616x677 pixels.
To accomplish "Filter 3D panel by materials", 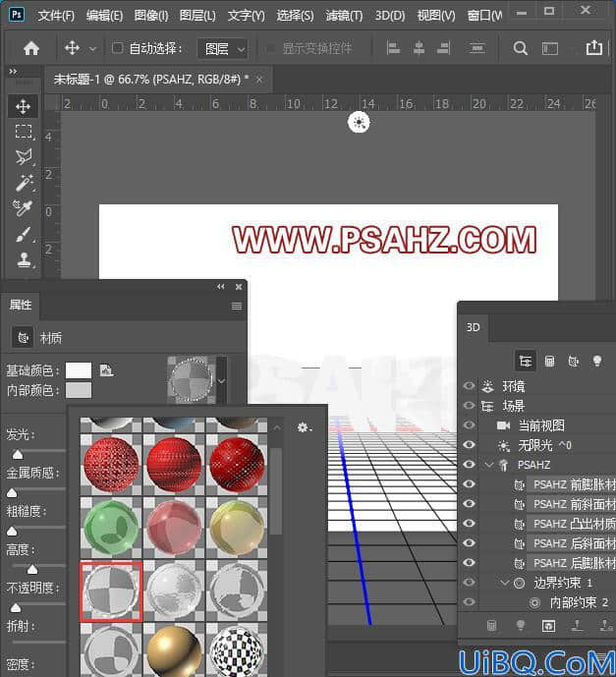I will click(574, 361).
